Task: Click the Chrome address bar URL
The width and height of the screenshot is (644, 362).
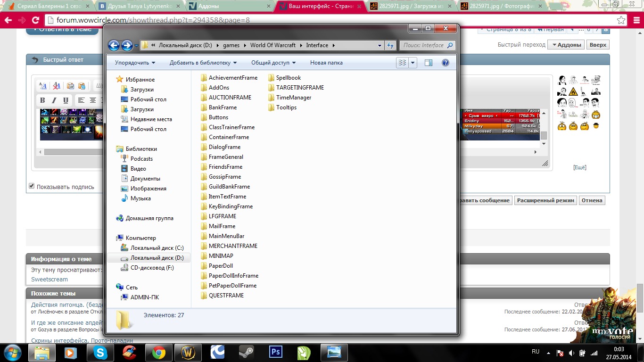Action: click(153, 20)
